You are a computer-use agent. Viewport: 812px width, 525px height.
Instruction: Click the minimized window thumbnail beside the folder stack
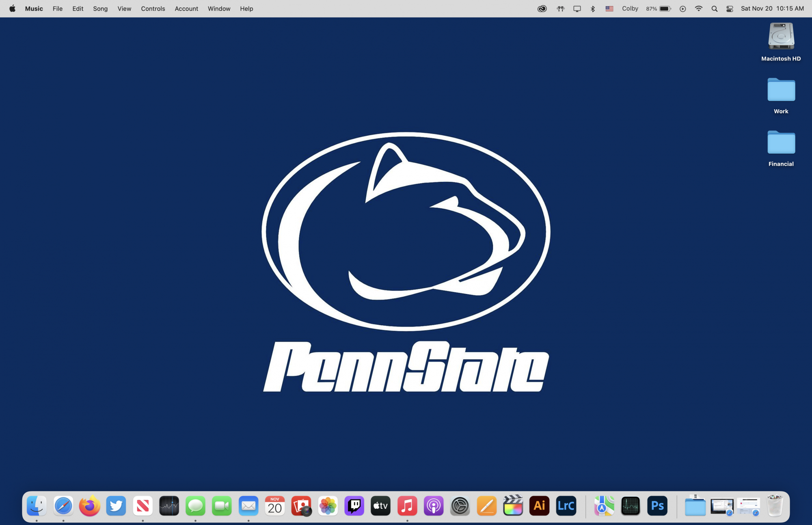(722, 507)
